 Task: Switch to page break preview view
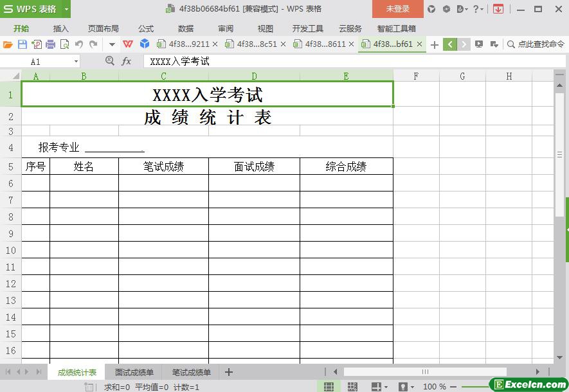coord(352,387)
